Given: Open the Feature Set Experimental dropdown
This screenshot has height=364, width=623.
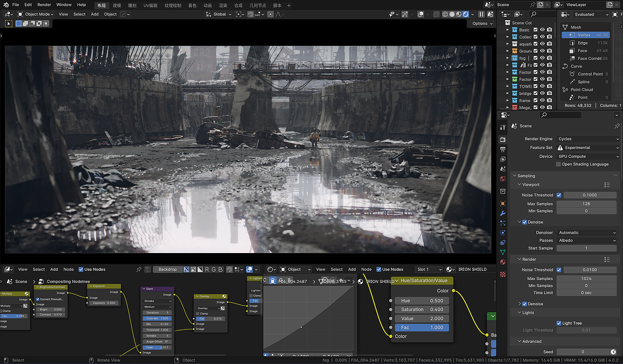Looking at the screenshot, I should tap(588, 147).
